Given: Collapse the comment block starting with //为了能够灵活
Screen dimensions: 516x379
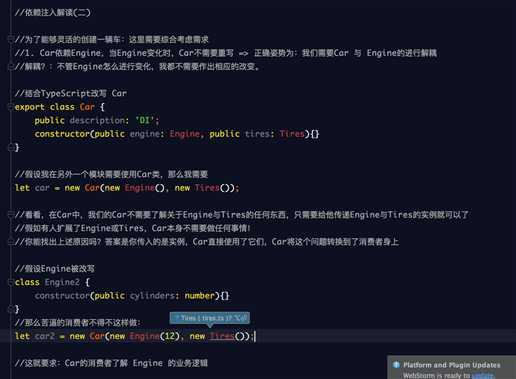Looking at the screenshot, I should 11,39.
